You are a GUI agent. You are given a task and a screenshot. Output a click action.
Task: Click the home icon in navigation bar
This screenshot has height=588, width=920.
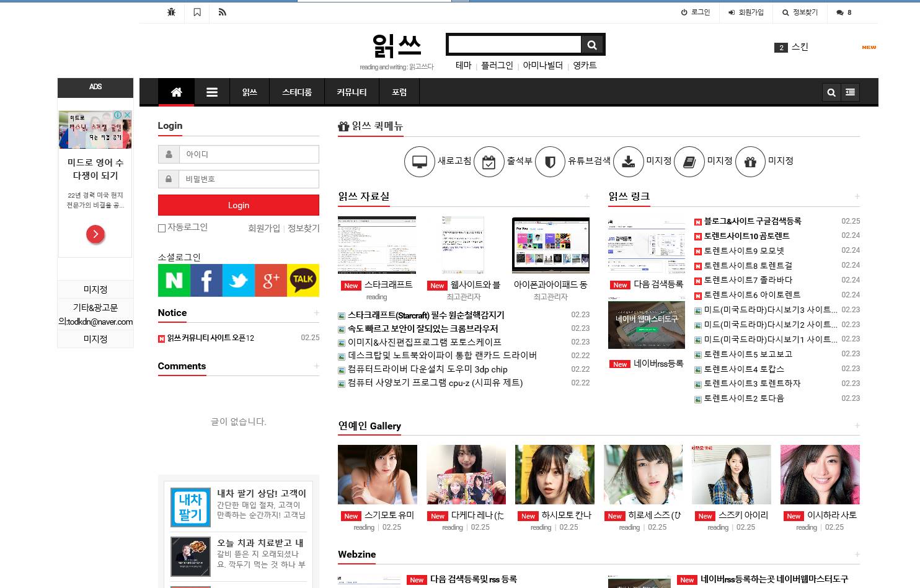[176, 92]
